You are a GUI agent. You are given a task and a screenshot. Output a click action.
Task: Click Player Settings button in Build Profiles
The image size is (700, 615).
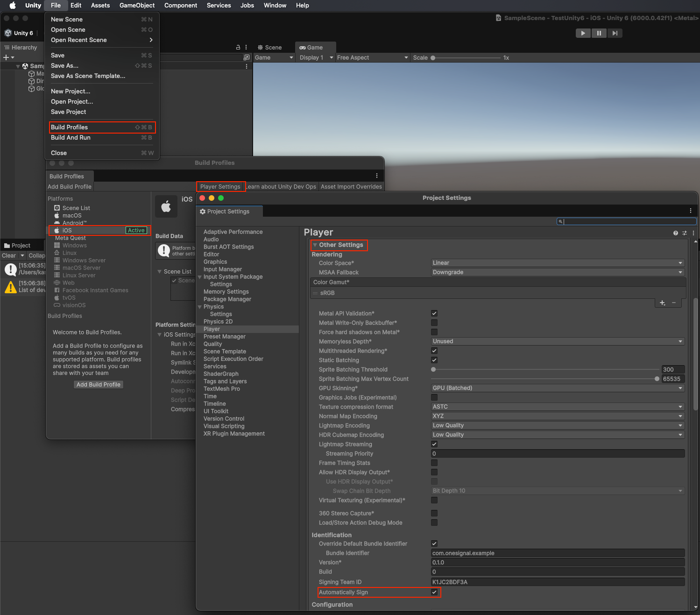(220, 186)
